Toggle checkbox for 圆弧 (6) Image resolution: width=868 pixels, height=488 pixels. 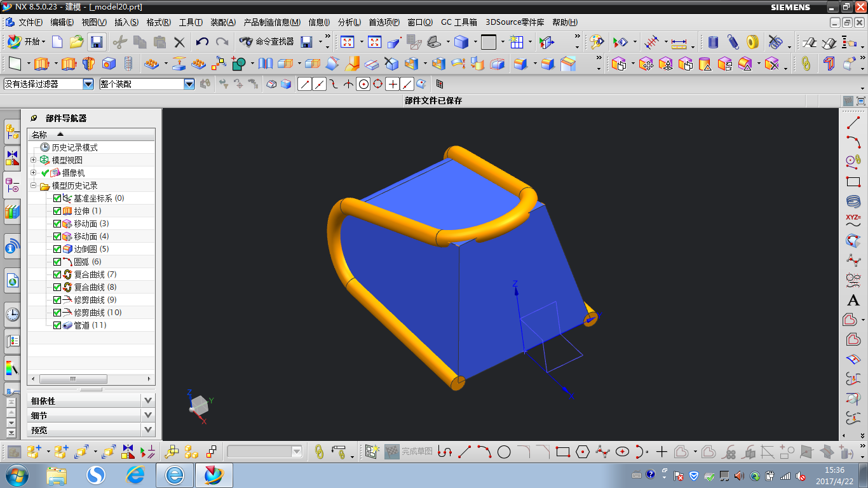coord(57,262)
